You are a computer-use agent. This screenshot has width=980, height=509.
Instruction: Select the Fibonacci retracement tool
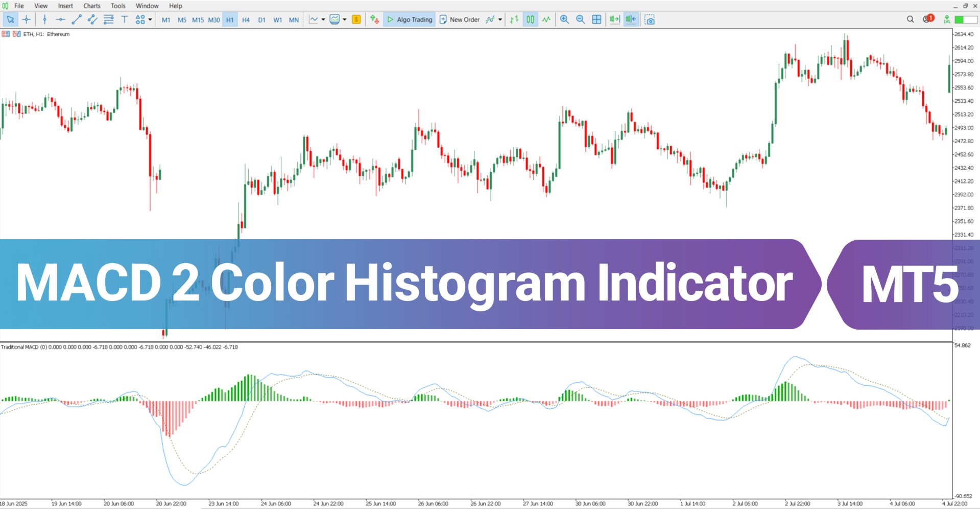tap(108, 19)
